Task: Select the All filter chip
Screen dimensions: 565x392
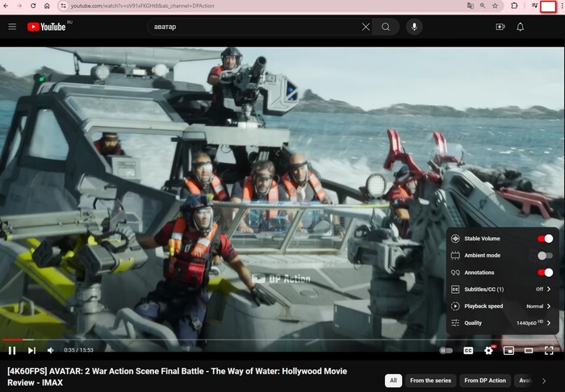Action: (393, 381)
